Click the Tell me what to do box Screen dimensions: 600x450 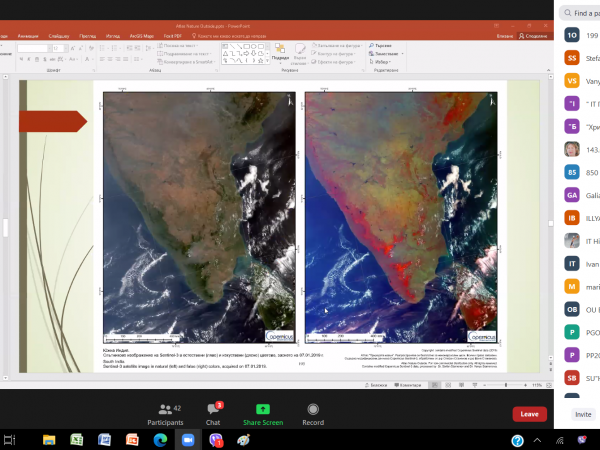(229, 36)
